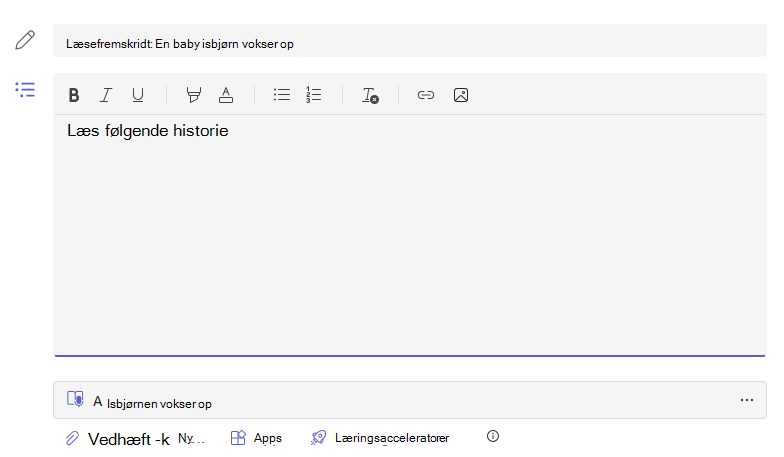Insert a numbered list

pos(314,94)
